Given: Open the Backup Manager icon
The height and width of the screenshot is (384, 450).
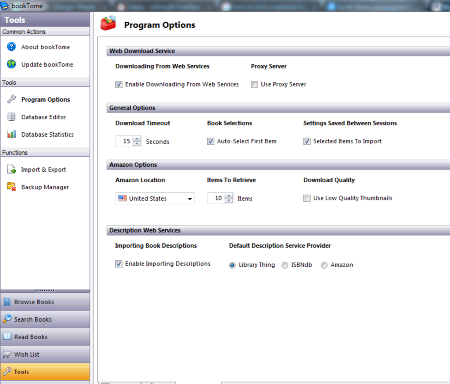Looking at the screenshot, I should [11, 187].
